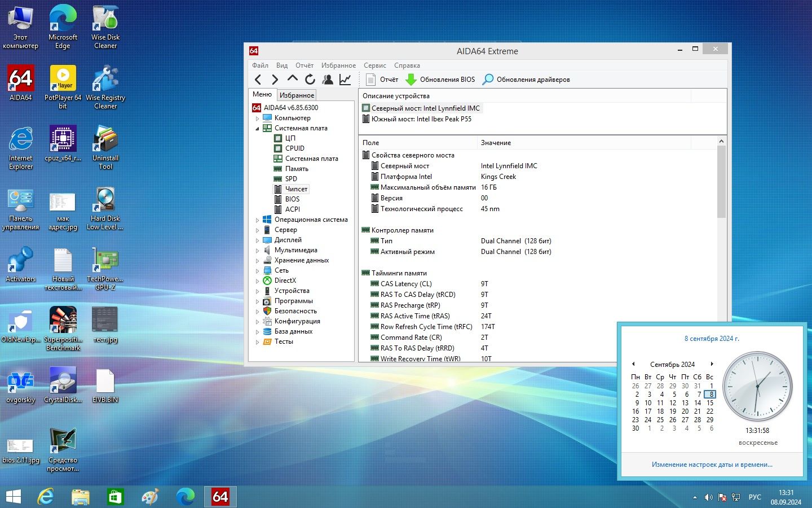The image size is (812, 508).
Task: Expand the Операционная система tree node
Action: point(258,220)
